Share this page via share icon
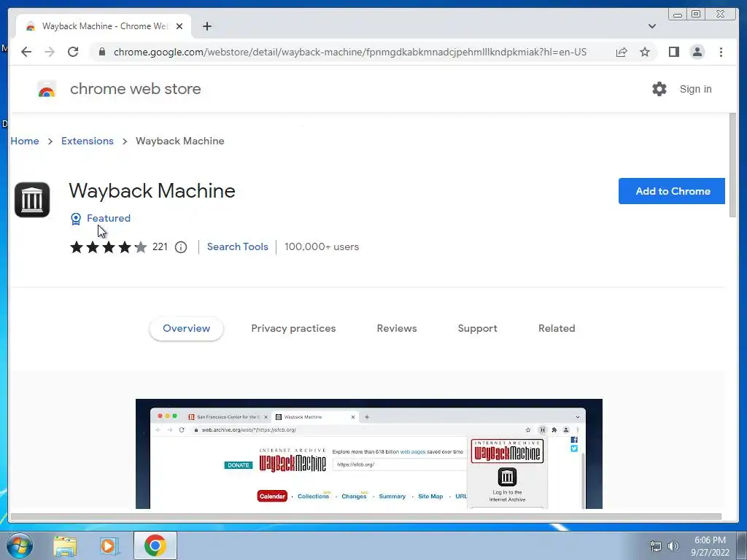Image resolution: width=747 pixels, height=560 pixels. point(622,52)
